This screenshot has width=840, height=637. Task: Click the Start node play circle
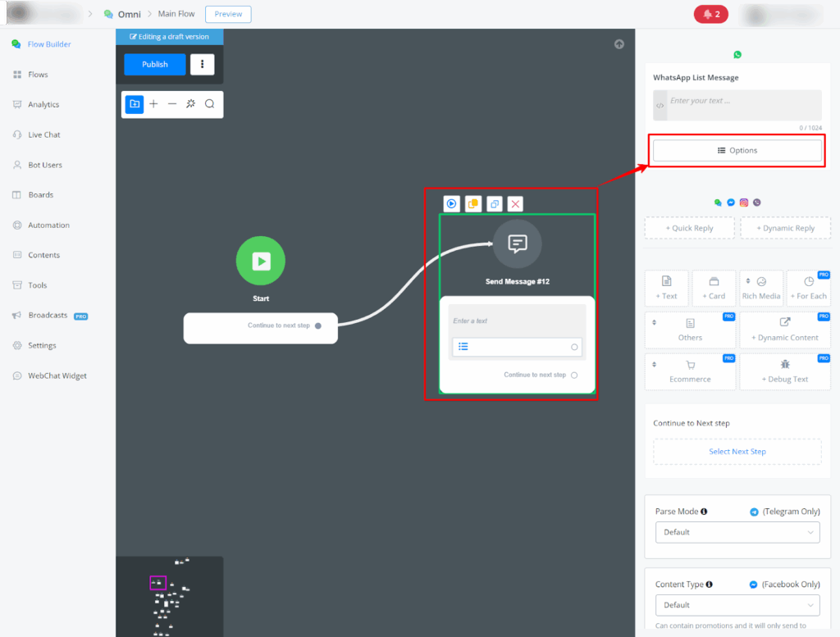pyautogui.click(x=261, y=262)
